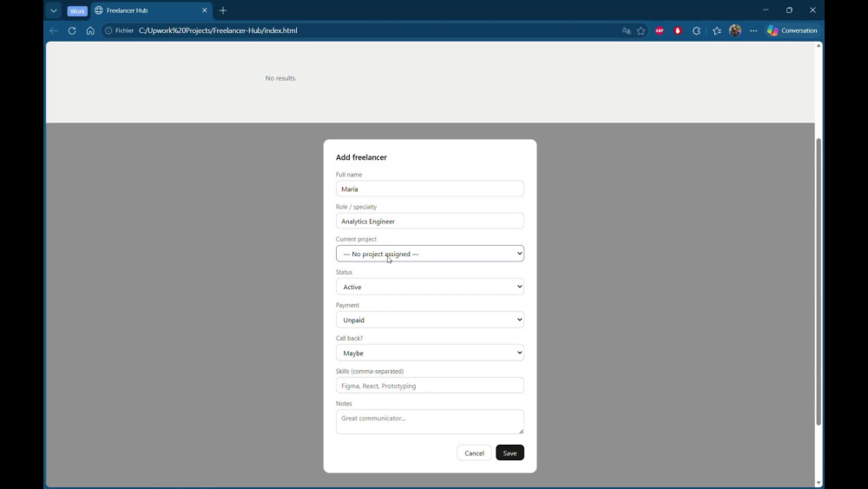Image resolution: width=868 pixels, height=489 pixels.
Task: Select the Work profile label
Action: [x=77, y=11]
